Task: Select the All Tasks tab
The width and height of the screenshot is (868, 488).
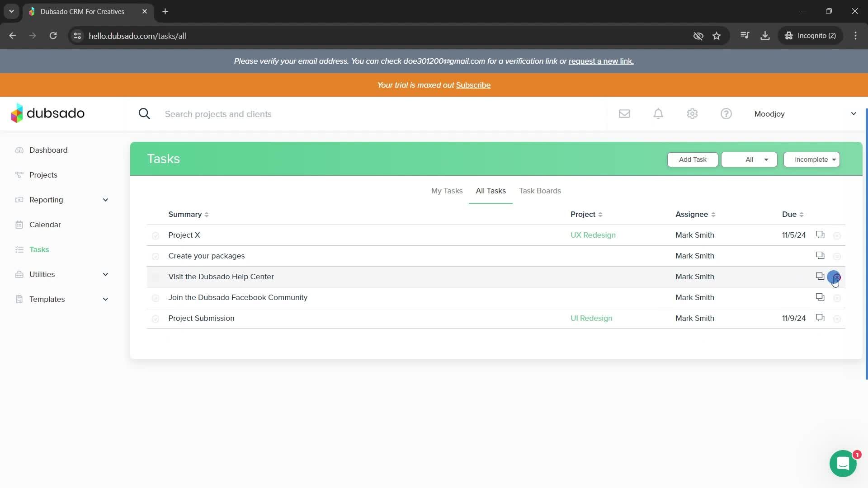Action: 491,191
